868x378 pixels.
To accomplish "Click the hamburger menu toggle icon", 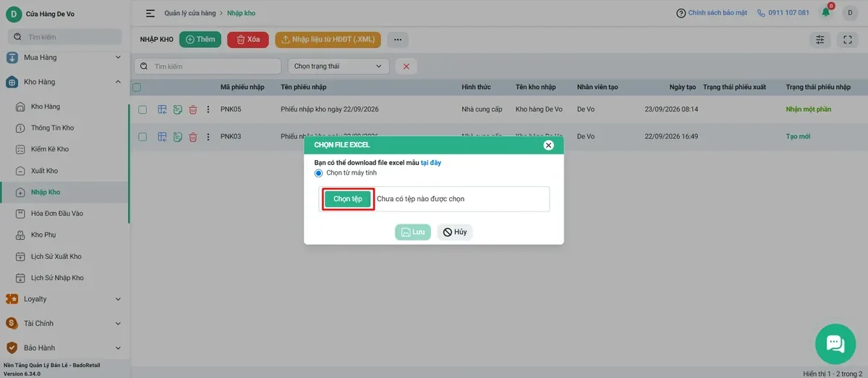I will tap(150, 13).
